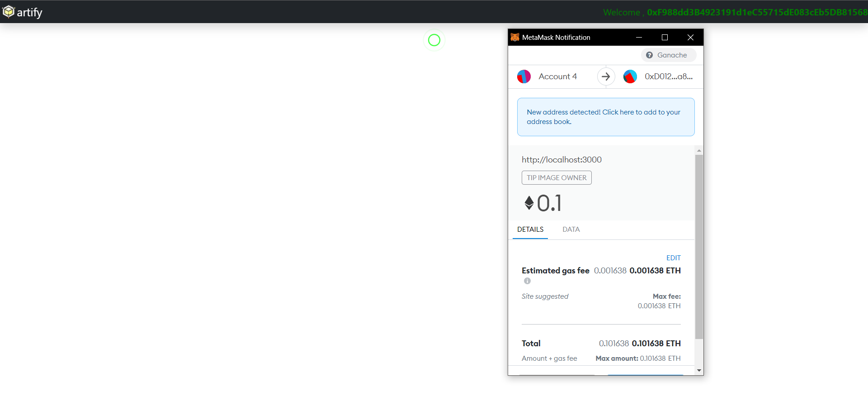Click the Ethereum diamond icon beside 0.1
Viewport: 868px width, 406px height.
(x=529, y=202)
